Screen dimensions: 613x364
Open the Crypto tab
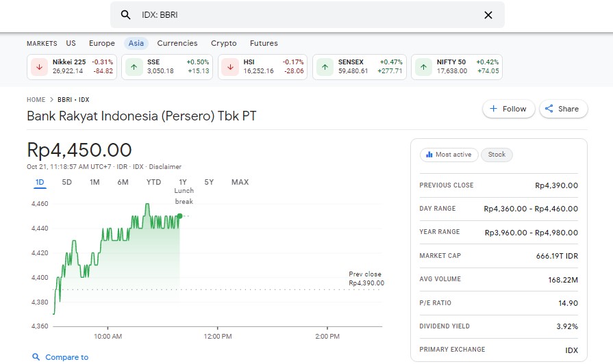[223, 43]
